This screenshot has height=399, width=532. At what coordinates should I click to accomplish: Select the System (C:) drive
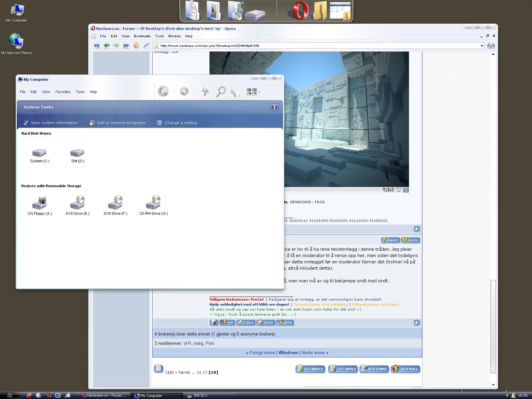point(40,155)
